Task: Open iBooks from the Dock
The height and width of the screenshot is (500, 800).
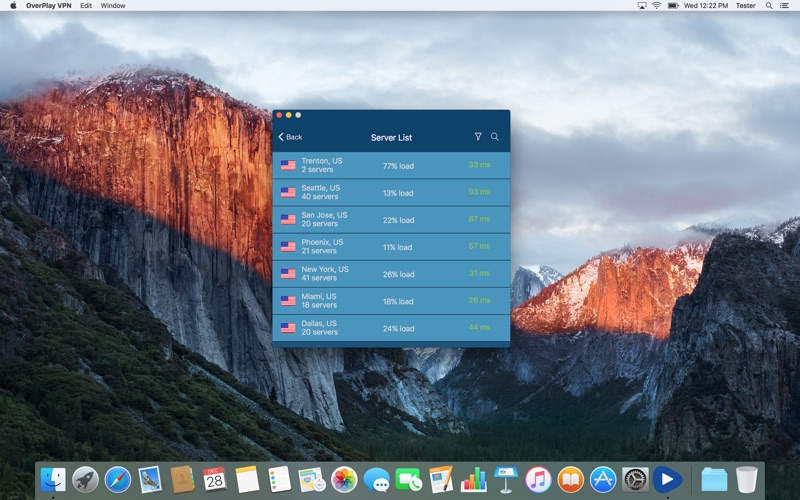Action: 570,480
